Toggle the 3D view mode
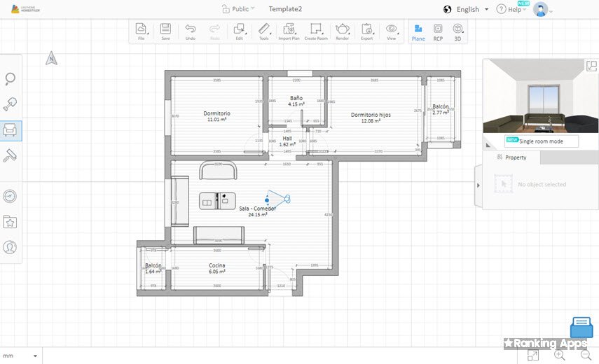This screenshot has width=599, height=364. [457, 31]
